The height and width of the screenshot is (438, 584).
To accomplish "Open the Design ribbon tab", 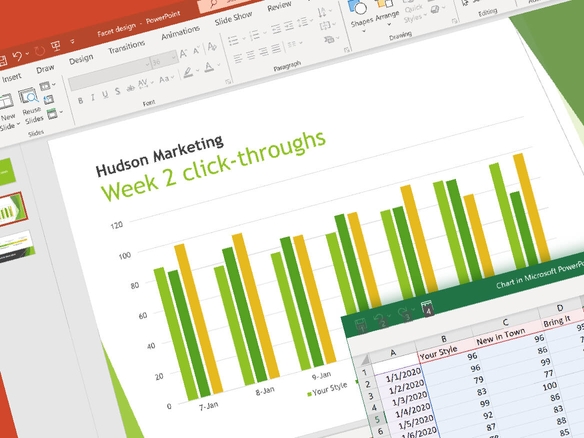I will pos(81,59).
